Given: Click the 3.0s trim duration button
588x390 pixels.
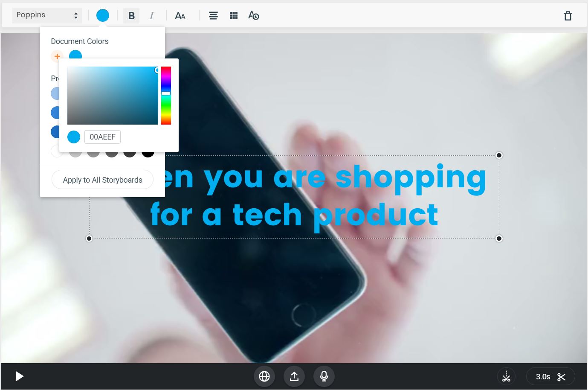Looking at the screenshot, I should tap(550, 376).
